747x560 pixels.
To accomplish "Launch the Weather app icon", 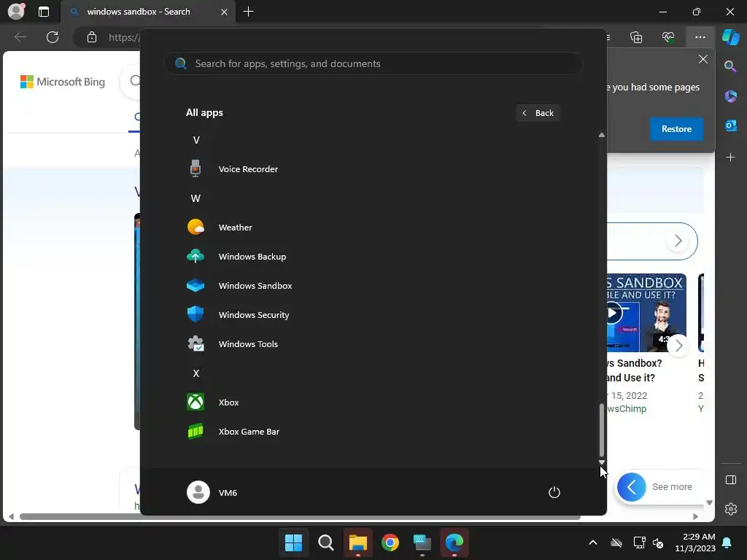I will pyautogui.click(x=196, y=227).
